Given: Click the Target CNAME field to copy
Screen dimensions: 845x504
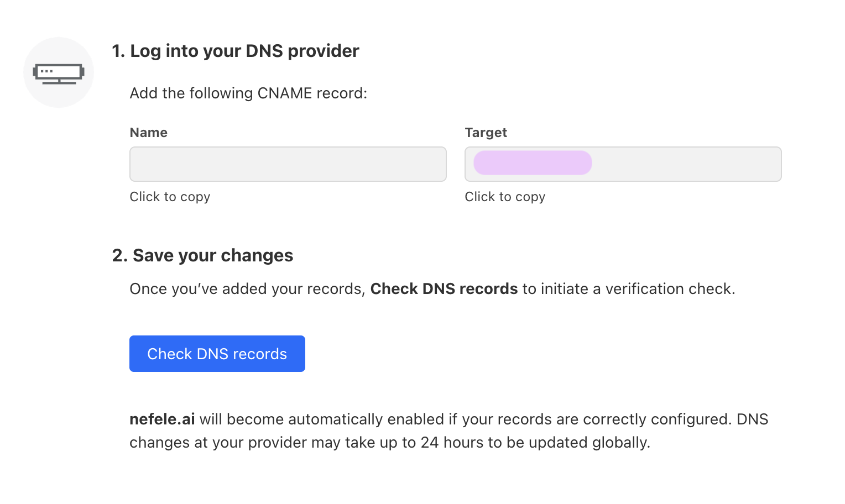Looking at the screenshot, I should tap(686, 164).
